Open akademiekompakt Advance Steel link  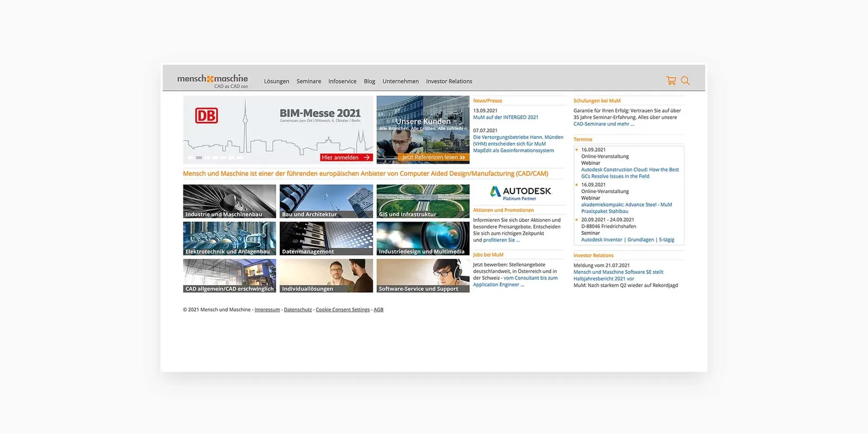(627, 208)
